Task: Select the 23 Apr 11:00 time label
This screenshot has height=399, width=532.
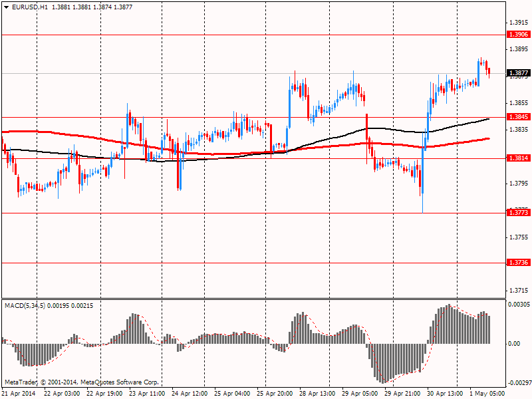Action: point(146,394)
